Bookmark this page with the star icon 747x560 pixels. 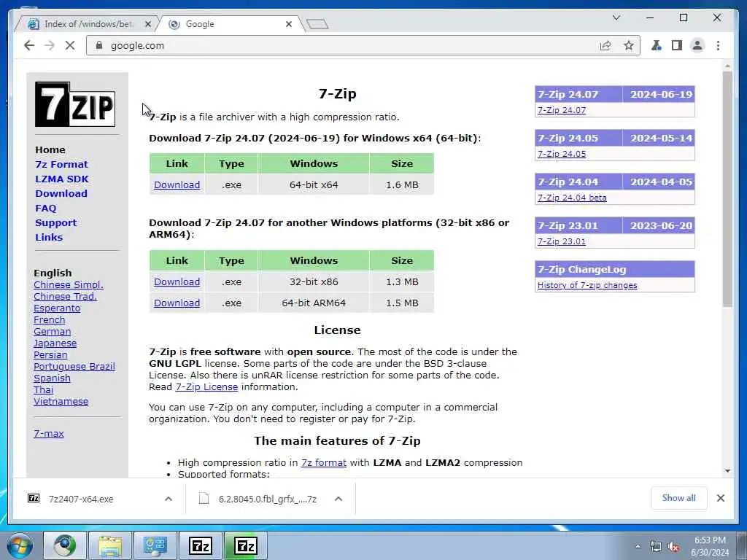629,45
